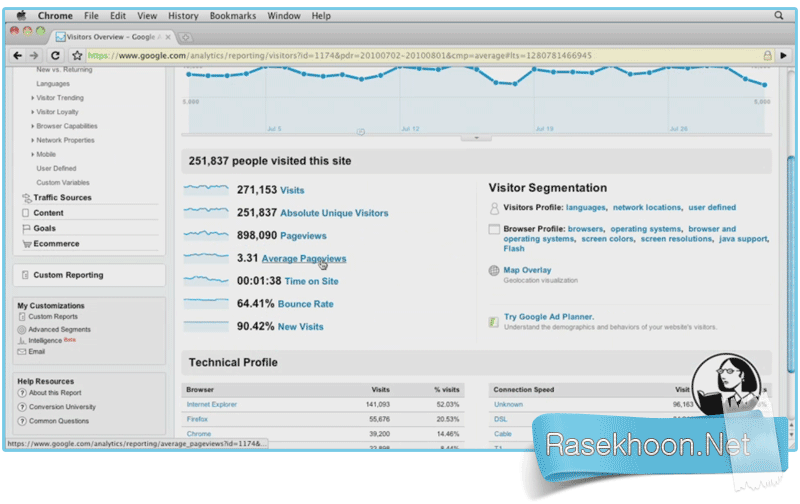Viewport: 800px width, 504px height.
Task: Expand the Visitor Loyalty tree item
Action: tap(33, 112)
